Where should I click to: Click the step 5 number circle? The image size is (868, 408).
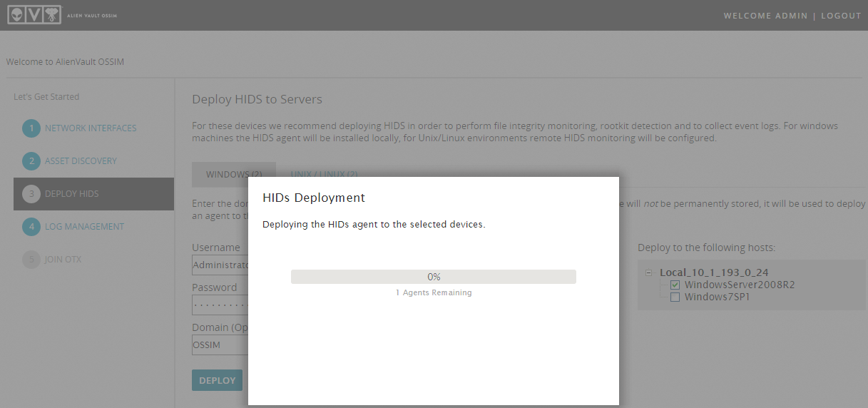31,260
